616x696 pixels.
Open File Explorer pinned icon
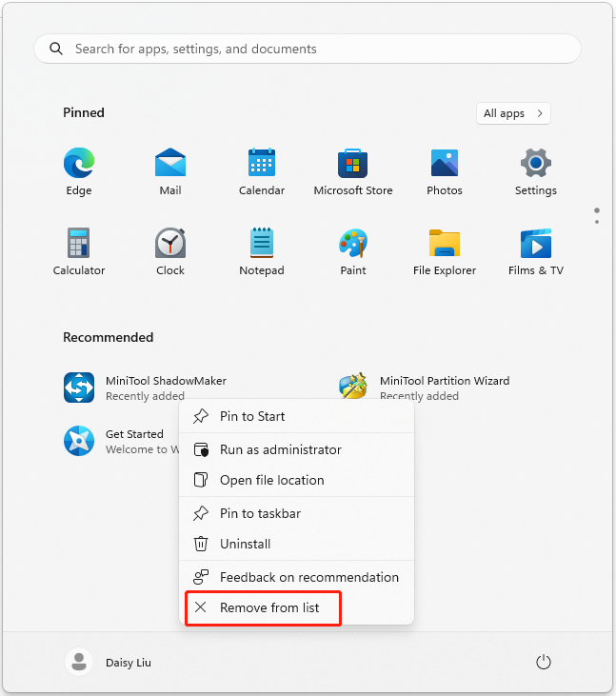point(445,244)
